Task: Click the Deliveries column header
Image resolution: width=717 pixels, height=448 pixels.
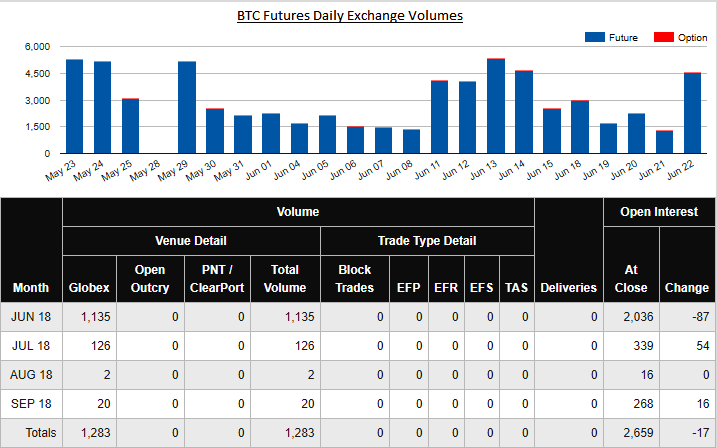Action: point(569,288)
